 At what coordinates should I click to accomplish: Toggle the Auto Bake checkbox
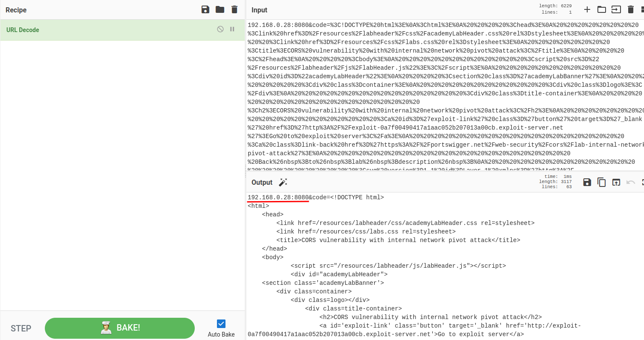pos(221,324)
